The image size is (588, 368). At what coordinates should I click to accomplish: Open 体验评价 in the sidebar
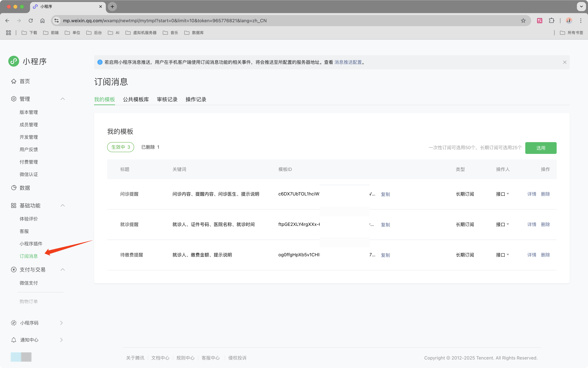29,219
